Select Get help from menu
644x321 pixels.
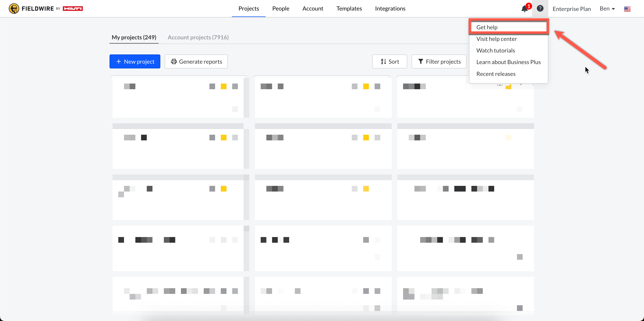[487, 27]
